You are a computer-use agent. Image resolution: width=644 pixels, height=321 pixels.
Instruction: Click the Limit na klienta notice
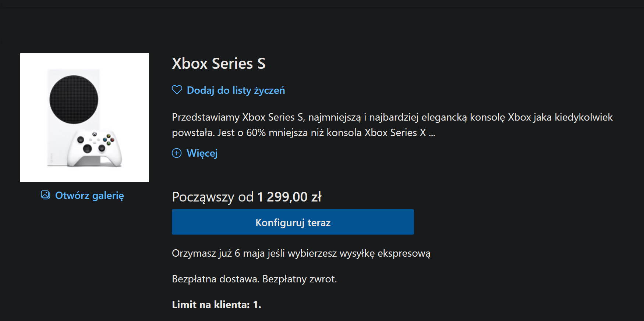click(216, 305)
